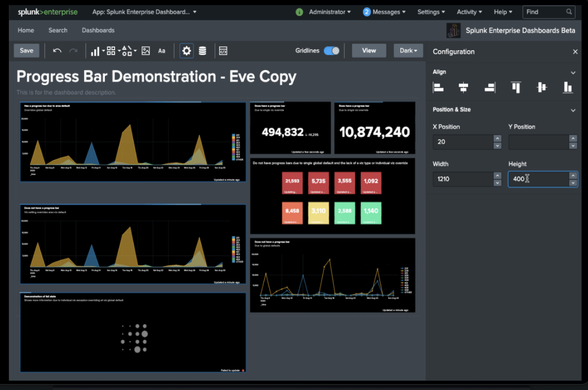Click the X Position input field

click(463, 142)
